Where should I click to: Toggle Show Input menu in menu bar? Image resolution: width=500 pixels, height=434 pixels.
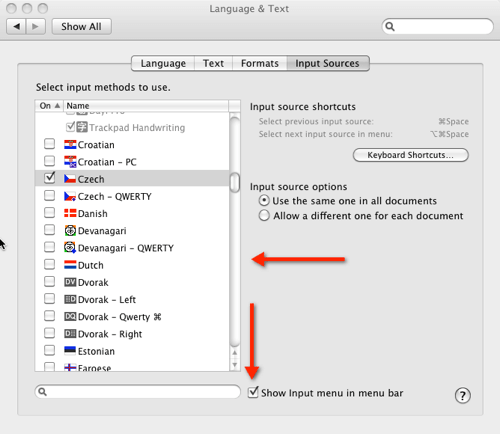pyautogui.click(x=253, y=392)
